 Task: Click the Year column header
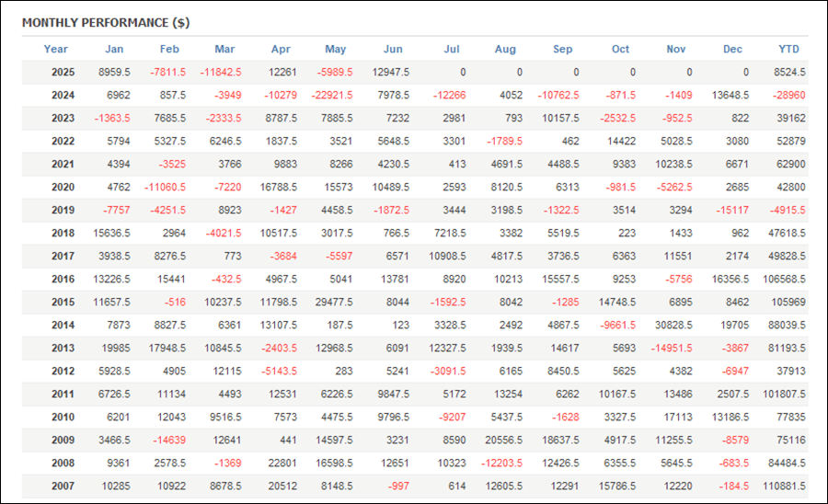(55, 49)
